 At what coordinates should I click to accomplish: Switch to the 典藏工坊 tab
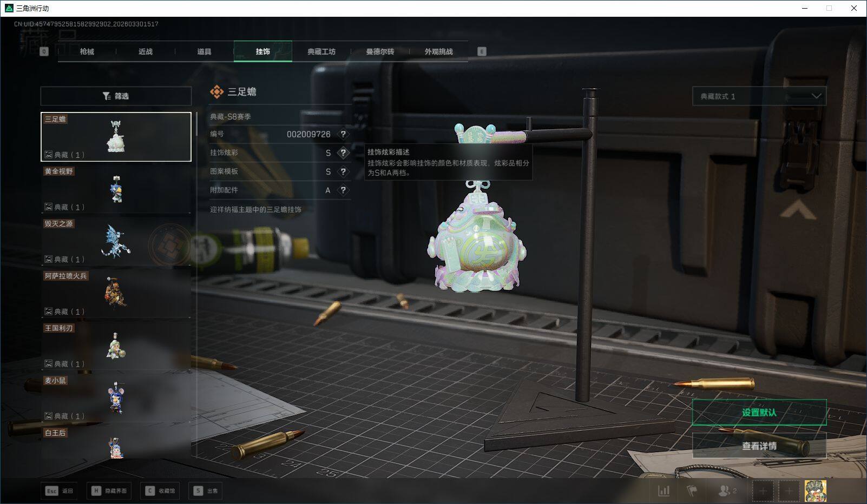(x=321, y=51)
